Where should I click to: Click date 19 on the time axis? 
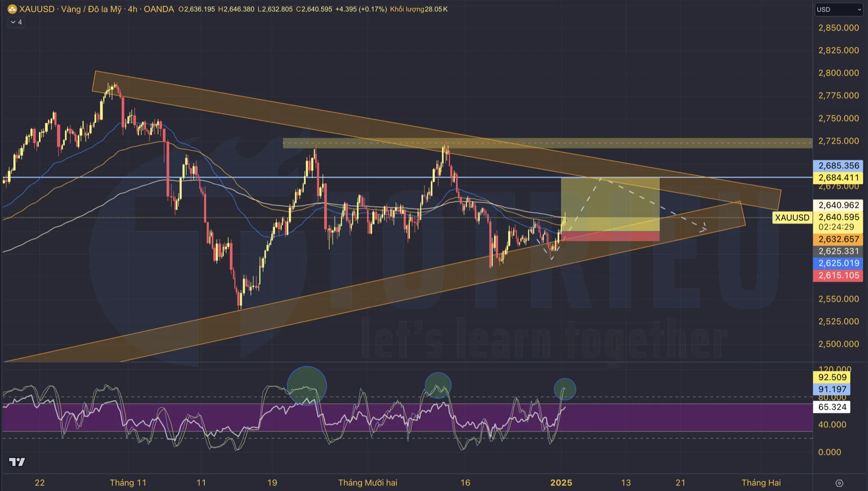click(x=272, y=483)
